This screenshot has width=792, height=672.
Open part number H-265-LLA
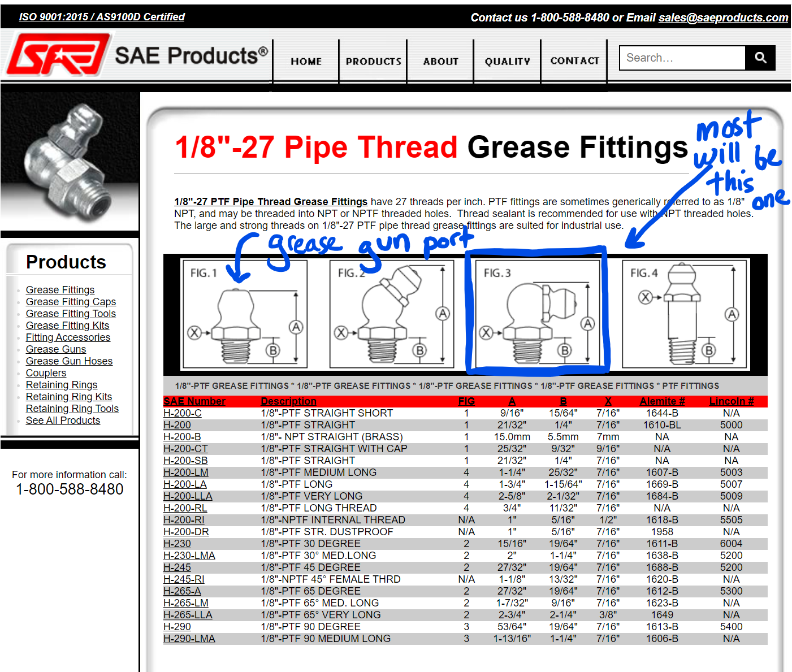tap(188, 615)
